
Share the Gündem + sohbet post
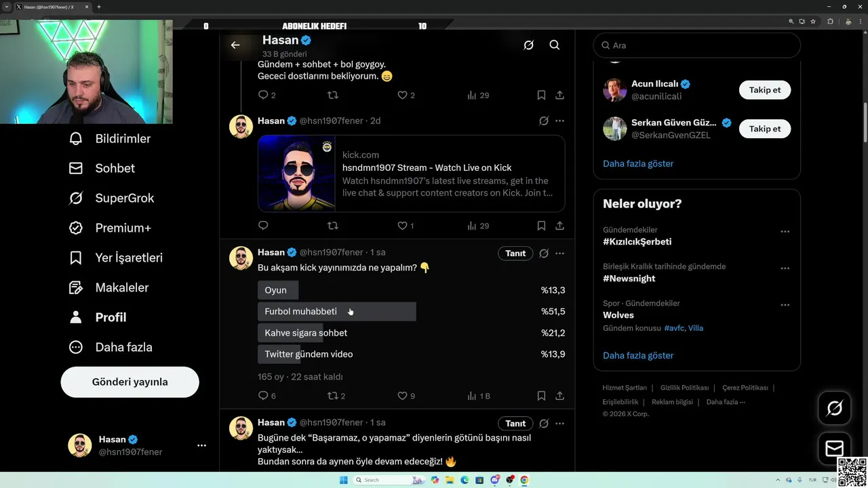click(560, 96)
